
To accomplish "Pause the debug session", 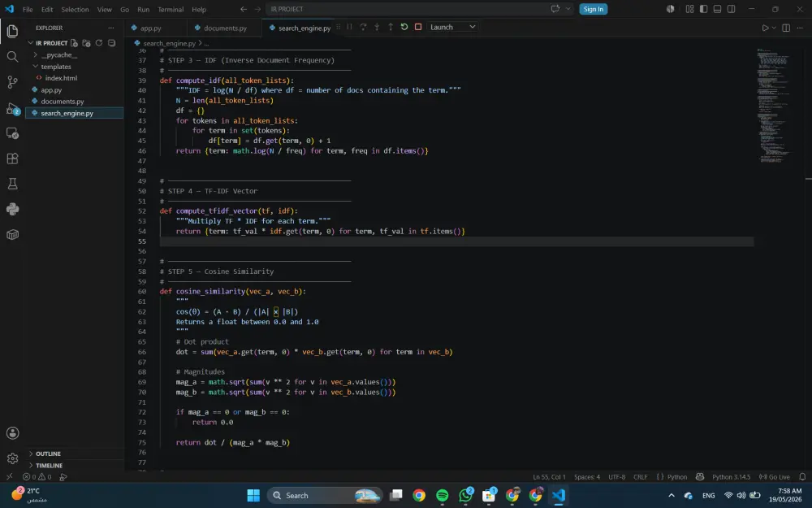I will [x=349, y=27].
